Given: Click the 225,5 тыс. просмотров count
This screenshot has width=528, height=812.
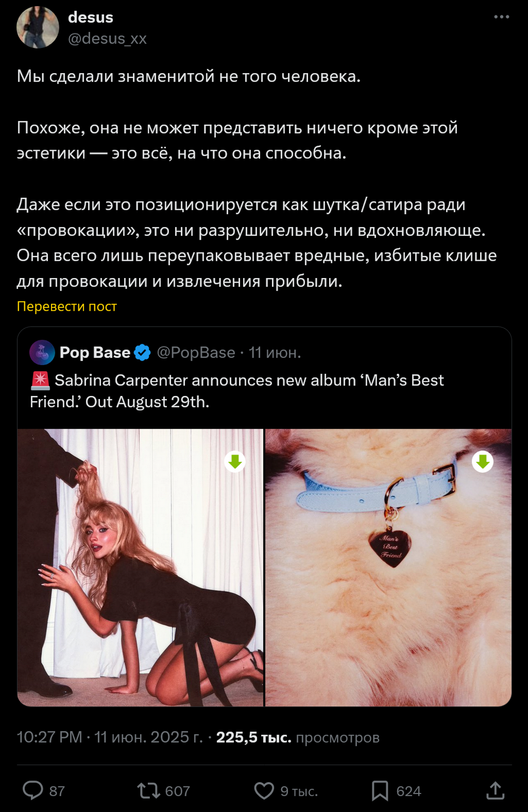Looking at the screenshot, I should pyautogui.click(x=298, y=737).
